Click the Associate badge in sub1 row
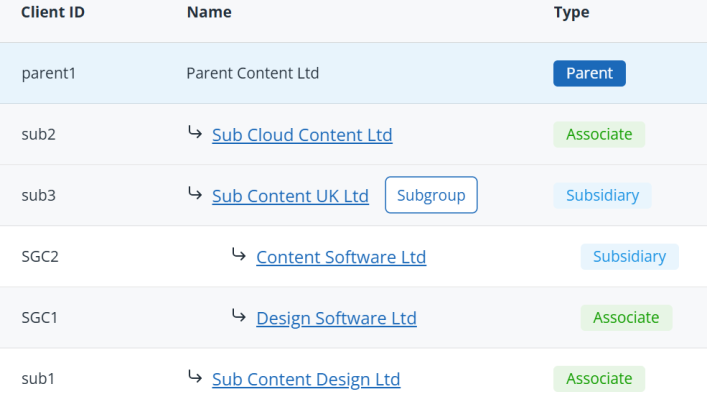Image resolution: width=707 pixels, height=408 pixels. point(599,379)
